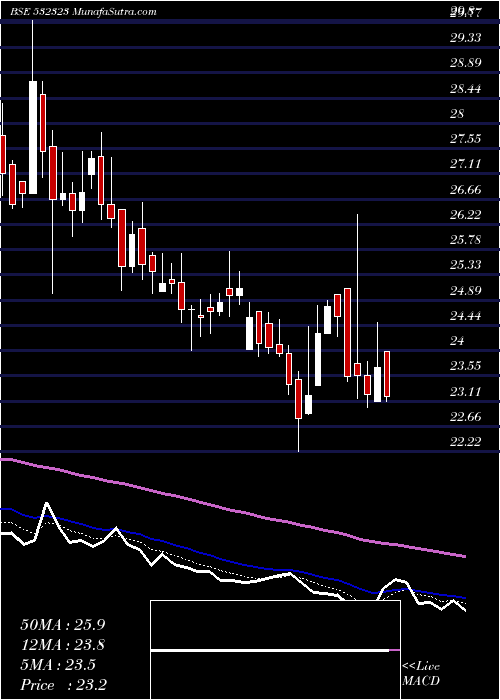
Task: Click the 50MA : 25.9 readout
Action: click(62, 624)
